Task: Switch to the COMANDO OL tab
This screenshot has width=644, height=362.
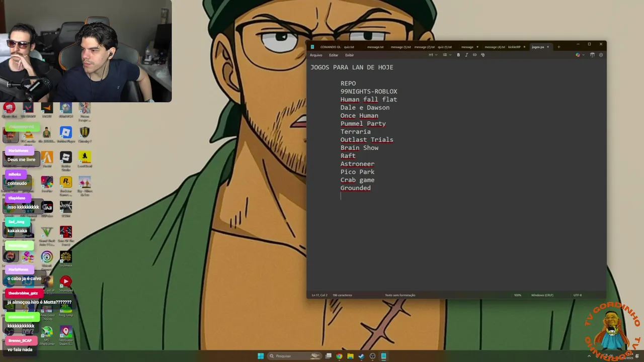Action: [331, 47]
